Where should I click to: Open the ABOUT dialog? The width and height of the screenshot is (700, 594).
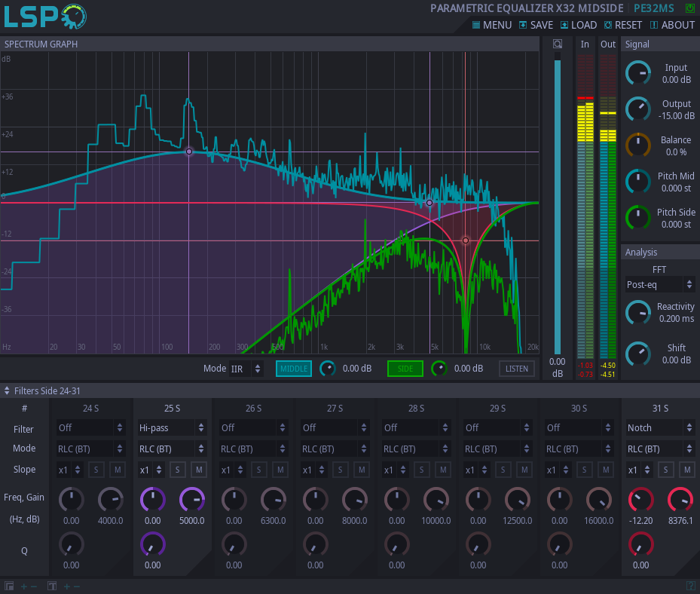pyautogui.click(x=672, y=25)
